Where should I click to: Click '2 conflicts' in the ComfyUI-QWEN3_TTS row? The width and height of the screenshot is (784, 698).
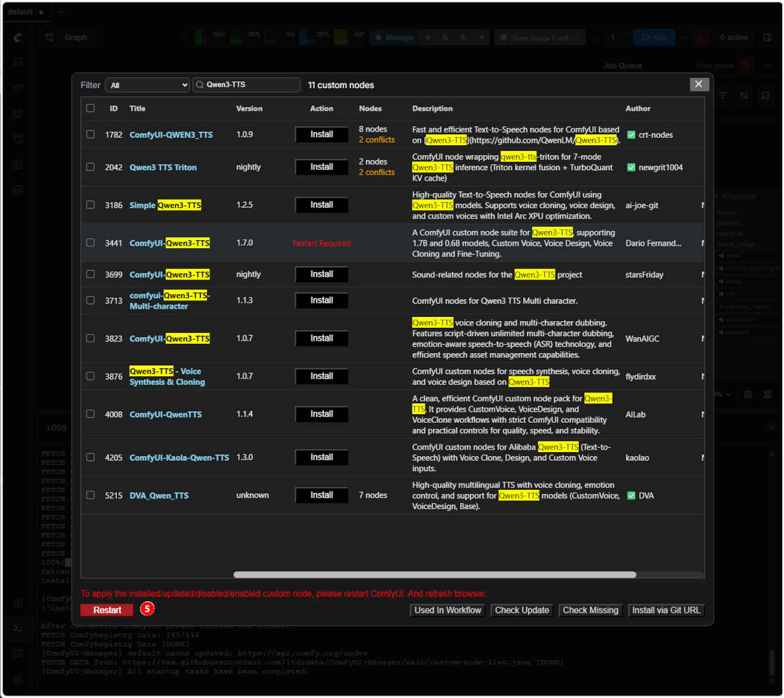click(x=377, y=140)
